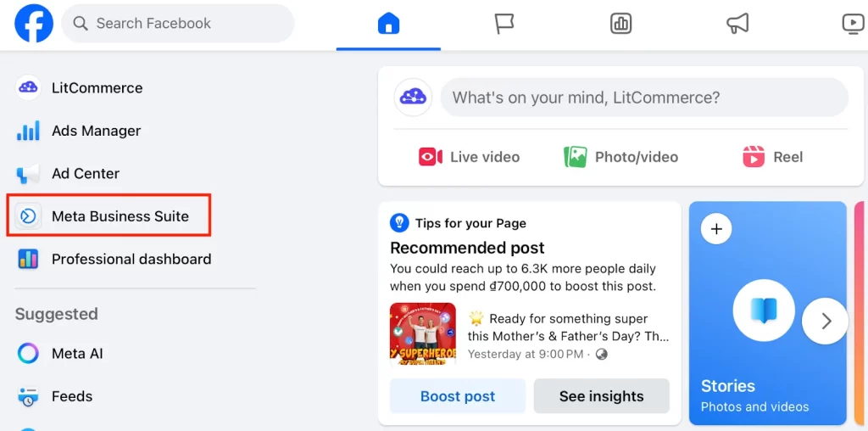This screenshot has height=431, width=868.
Task: Click the See insights button
Action: 602,396
